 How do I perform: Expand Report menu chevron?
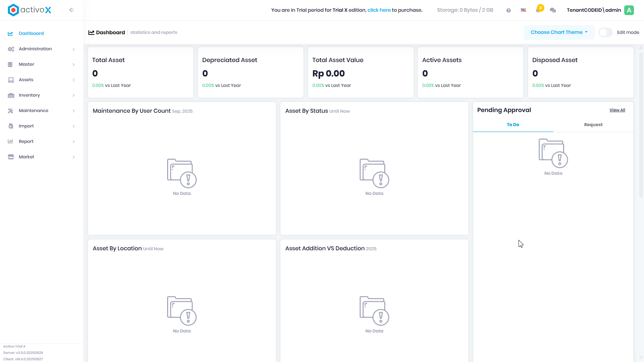click(73, 142)
